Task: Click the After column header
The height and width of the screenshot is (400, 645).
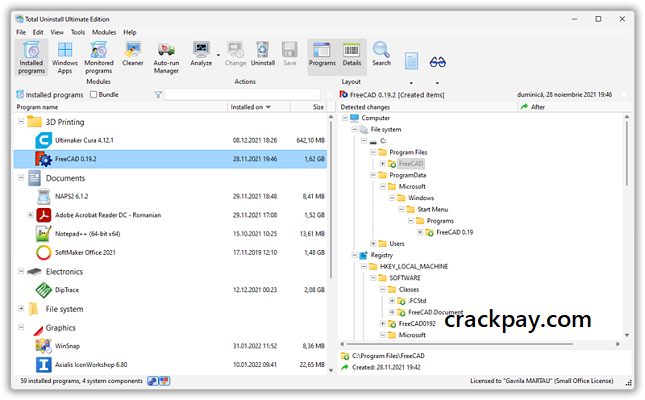Action: click(574, 107)
